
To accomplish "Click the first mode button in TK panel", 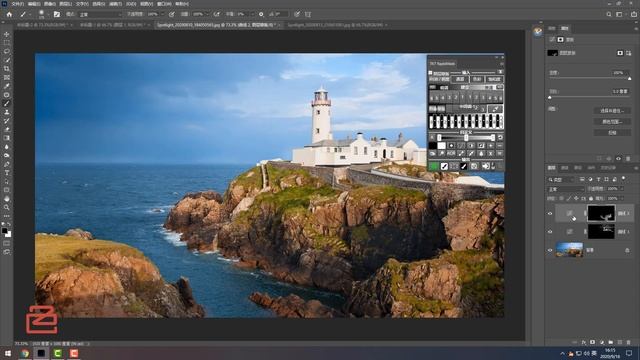I will [460, 79].
